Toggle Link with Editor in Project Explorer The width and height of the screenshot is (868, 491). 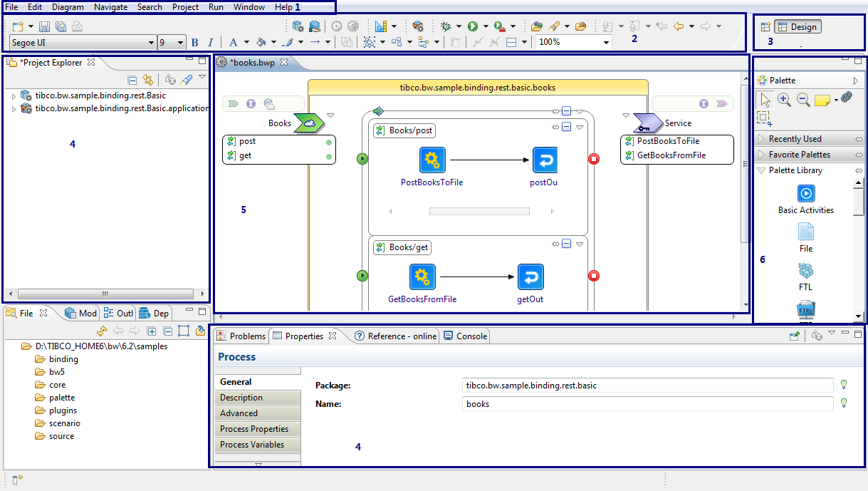pyautogui.click(x=148, y=81)
